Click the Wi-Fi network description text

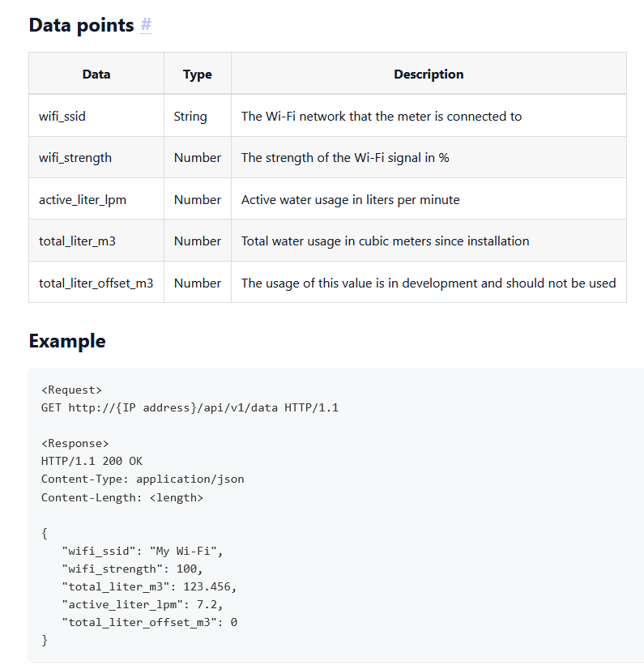pyautogui.click(x=382, y=117)
